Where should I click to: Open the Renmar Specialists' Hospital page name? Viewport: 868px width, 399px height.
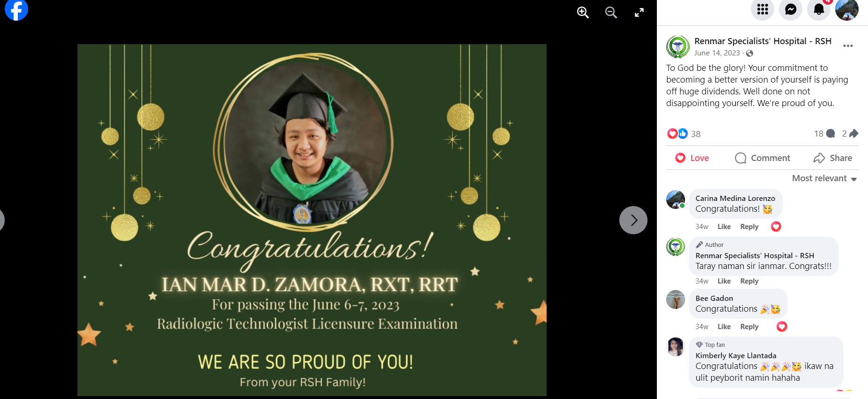click(763, 41)
